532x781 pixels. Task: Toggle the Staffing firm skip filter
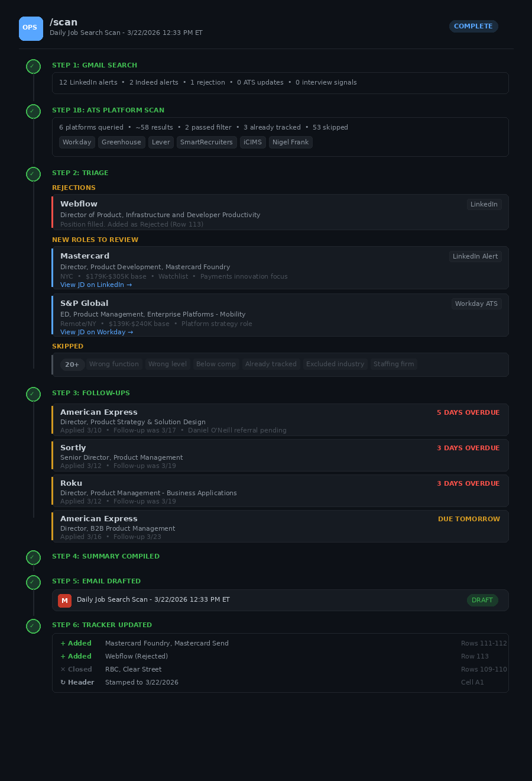394,364
